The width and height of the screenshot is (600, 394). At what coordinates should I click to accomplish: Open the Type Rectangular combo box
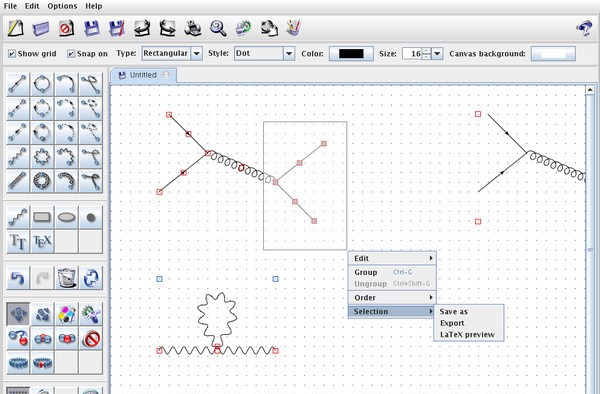pos(172,54)
